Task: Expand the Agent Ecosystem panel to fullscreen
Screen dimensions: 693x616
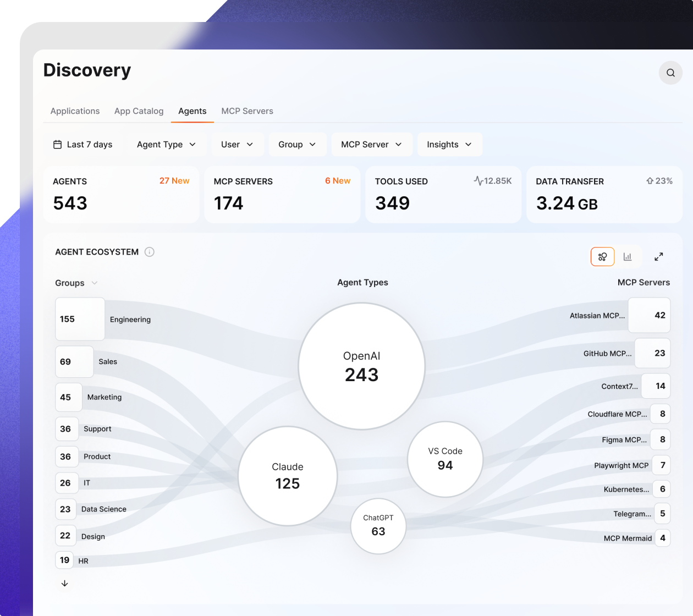Action: (658, 256)
